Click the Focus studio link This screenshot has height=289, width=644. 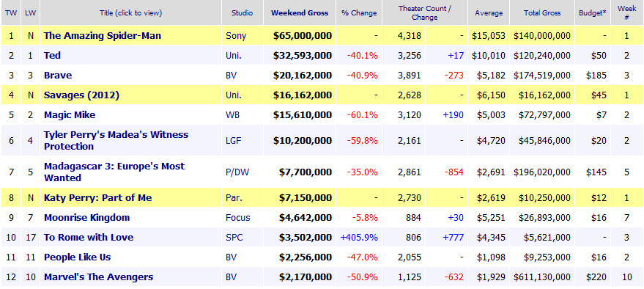(x=238, y=218)
